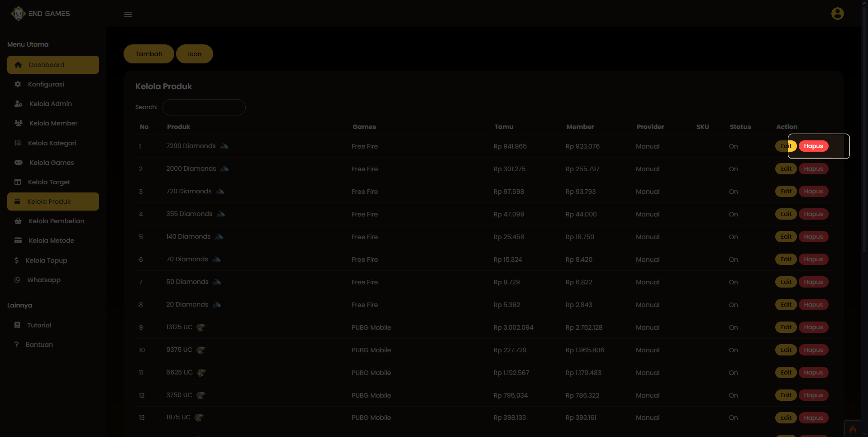
Task: Sort by the Member price header
Action: click(x=580, y=127)
